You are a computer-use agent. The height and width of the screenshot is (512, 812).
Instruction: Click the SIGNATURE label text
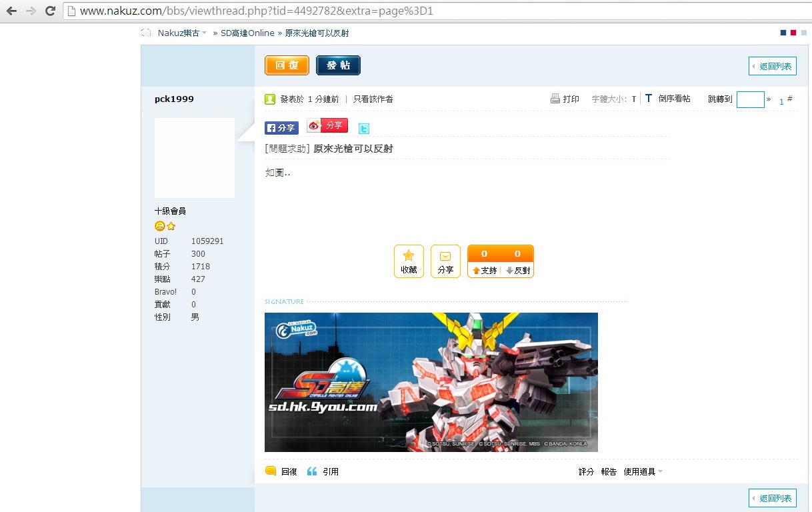[284, 302]
